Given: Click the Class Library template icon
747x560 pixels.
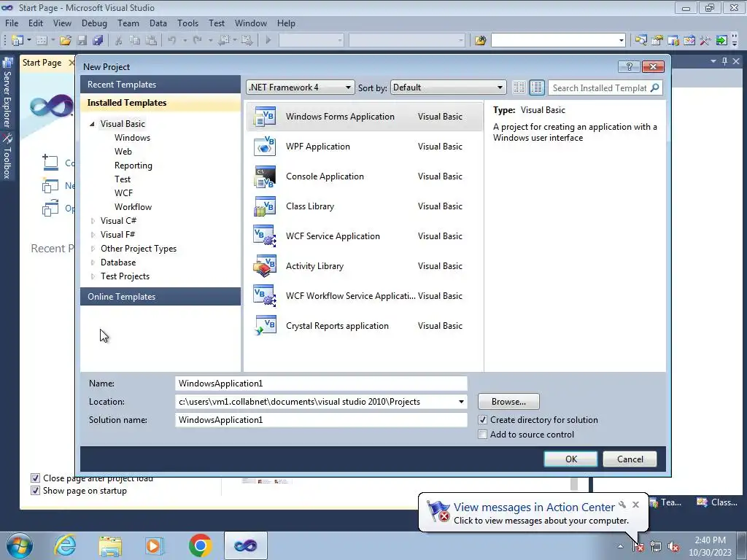Looking at the screenshot, I should click(x=265, y=206).
